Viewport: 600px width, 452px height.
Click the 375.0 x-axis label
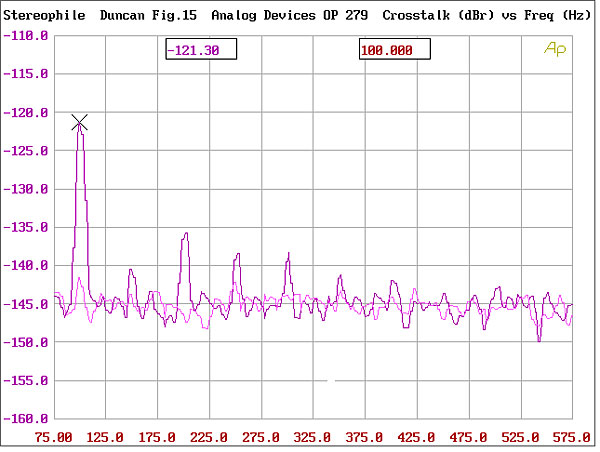click(x=364, y=437)
